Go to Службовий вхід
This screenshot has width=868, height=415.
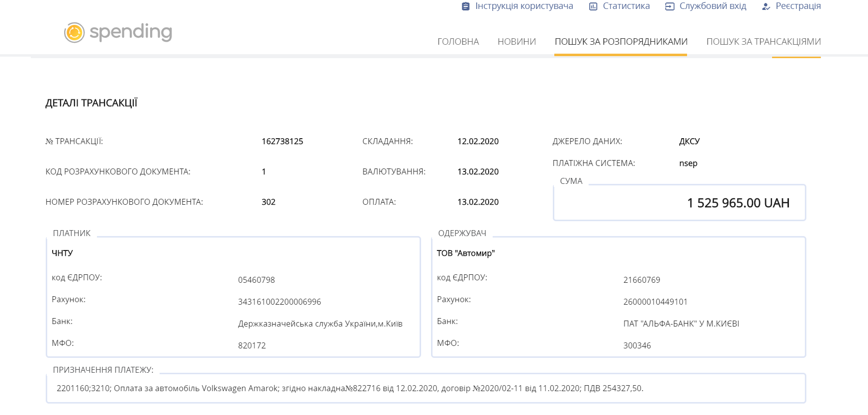pyautogui.click(x=712, y=6)
